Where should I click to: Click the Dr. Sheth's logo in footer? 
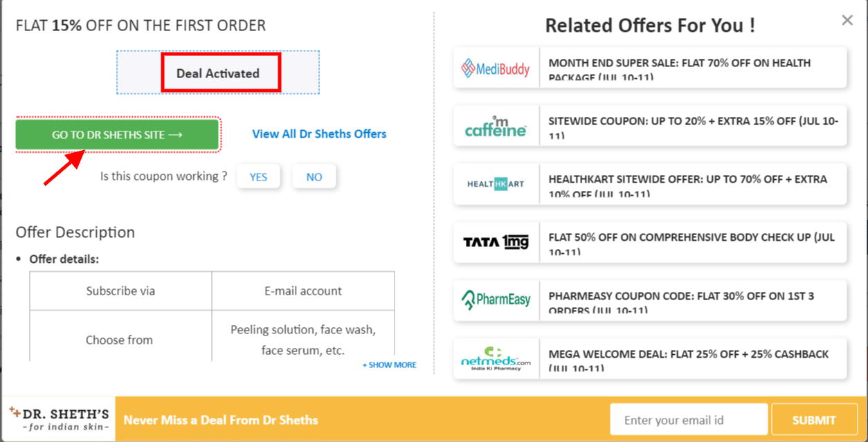click(x=57, y=418)
